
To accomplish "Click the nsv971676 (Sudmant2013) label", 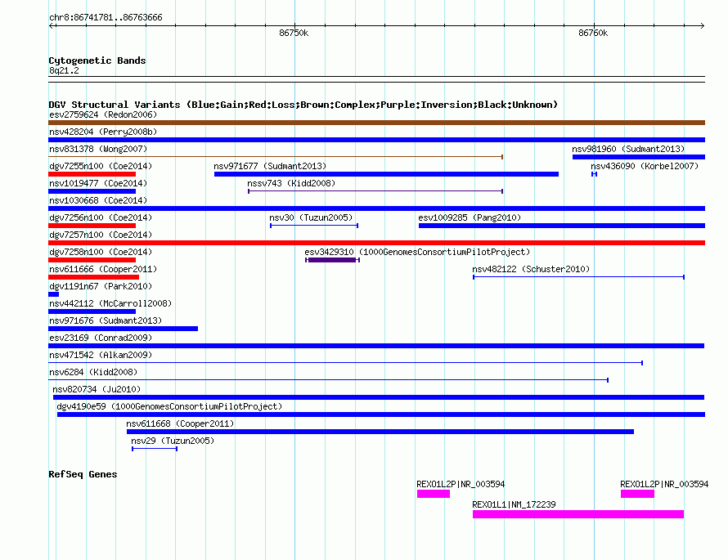I will pyautogui.click(x=106, y=320).
